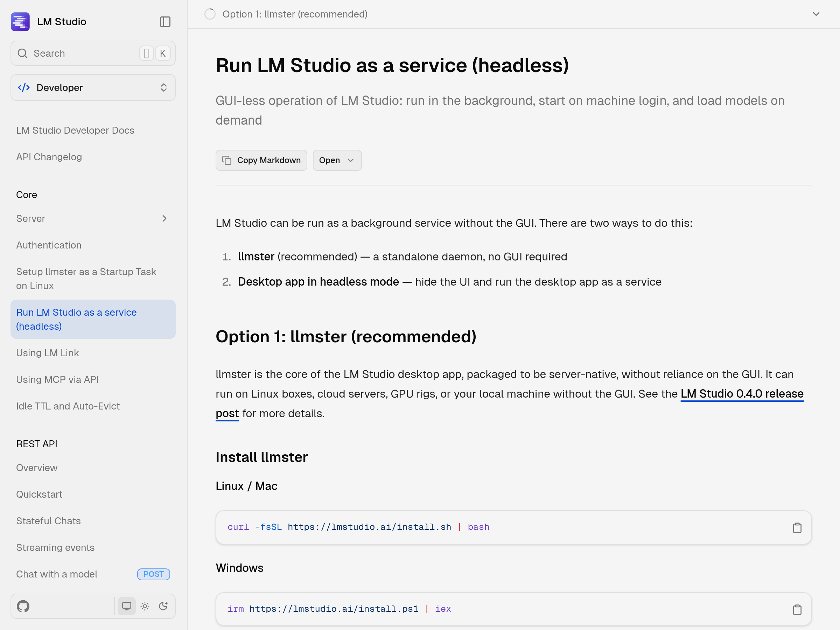Open the Developer section dropdown
The image size is (840, 630).
[93, 88]
